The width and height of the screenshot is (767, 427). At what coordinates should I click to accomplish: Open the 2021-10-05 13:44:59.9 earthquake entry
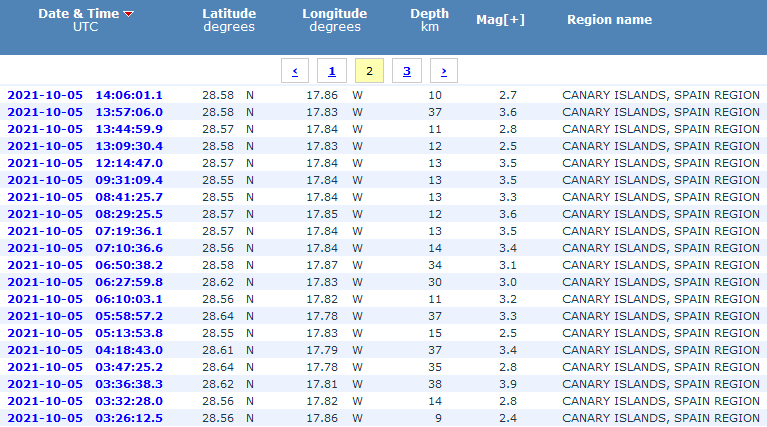pos(85,129)
